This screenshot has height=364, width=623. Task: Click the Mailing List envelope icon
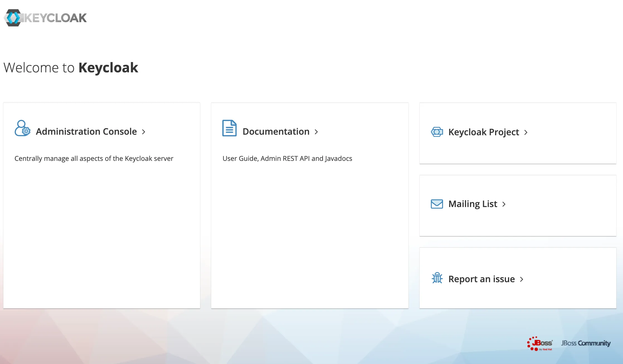(x=437, y=204)
